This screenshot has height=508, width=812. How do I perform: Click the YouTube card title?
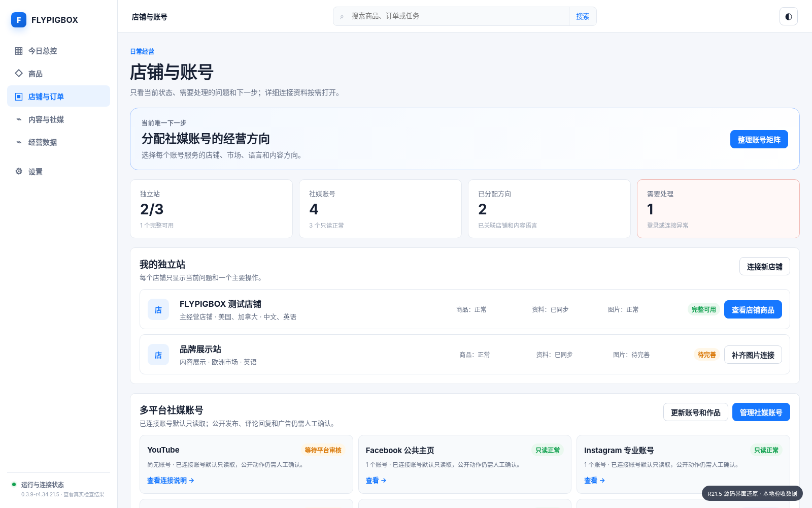coord(163,450)
